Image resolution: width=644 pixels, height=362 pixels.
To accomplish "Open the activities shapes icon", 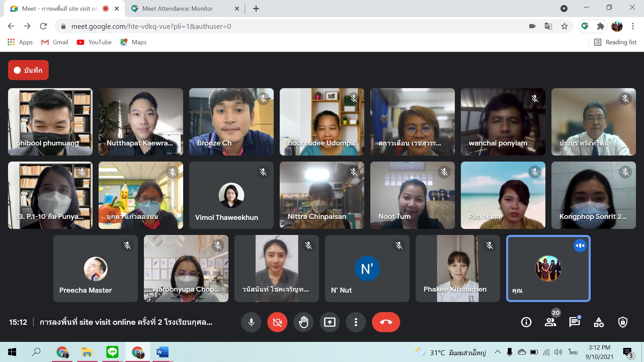I will tap(599, 322).
